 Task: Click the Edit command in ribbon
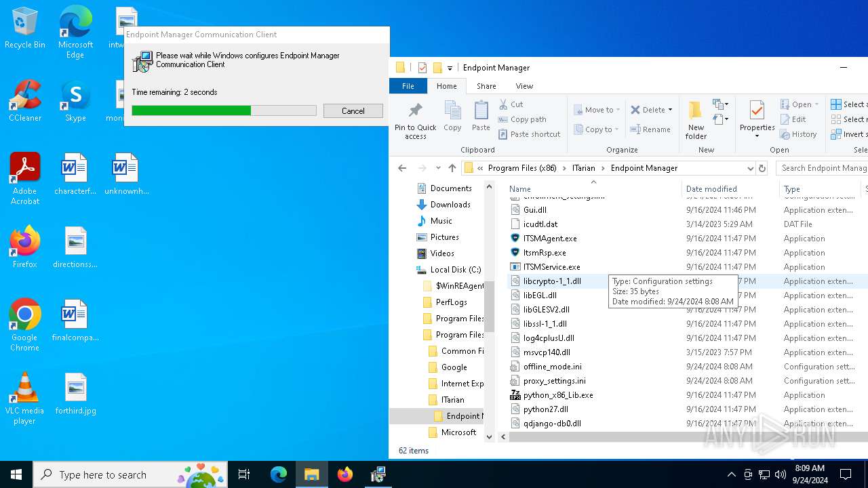(x=793, y=119)
